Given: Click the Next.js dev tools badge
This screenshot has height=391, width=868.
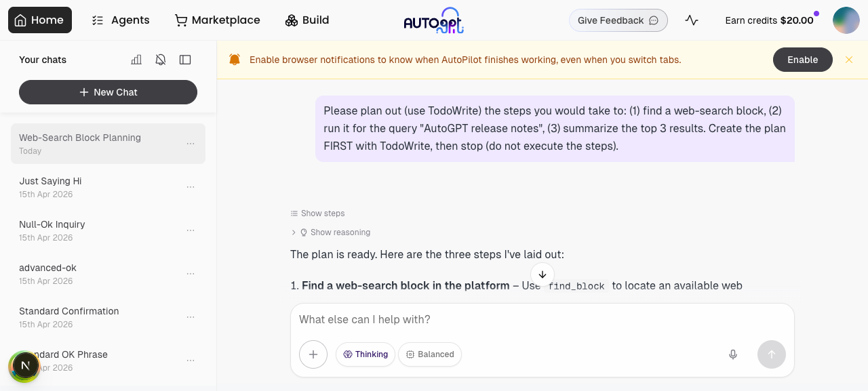Looking at the screenshot, I should pyautogui.click(x=25, y=366).
